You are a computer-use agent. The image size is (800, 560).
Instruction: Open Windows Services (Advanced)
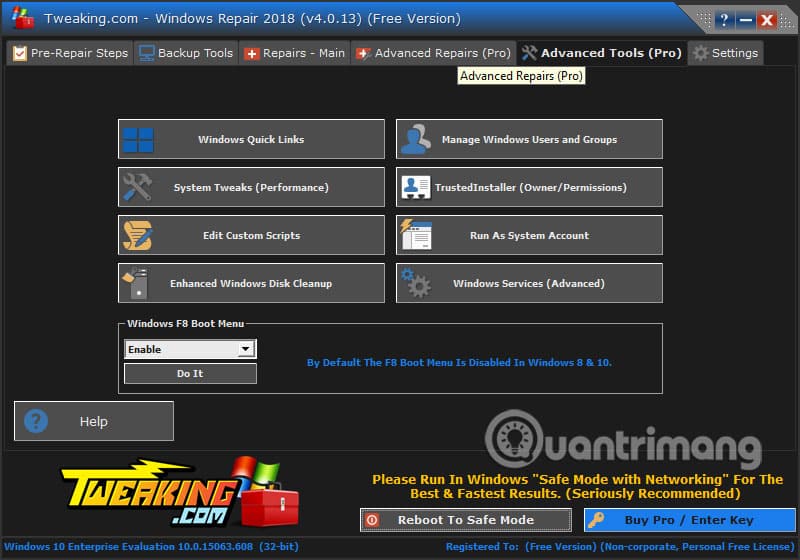click(x=529, y=283)
